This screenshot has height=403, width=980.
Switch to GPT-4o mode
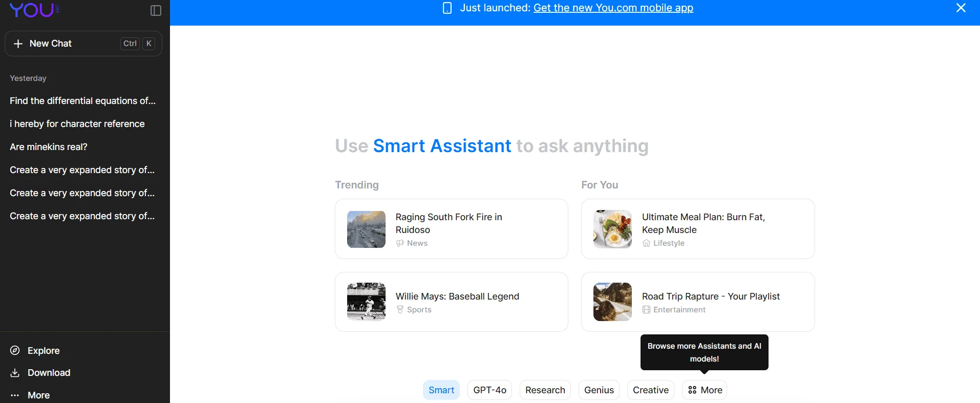pos(489,390)
